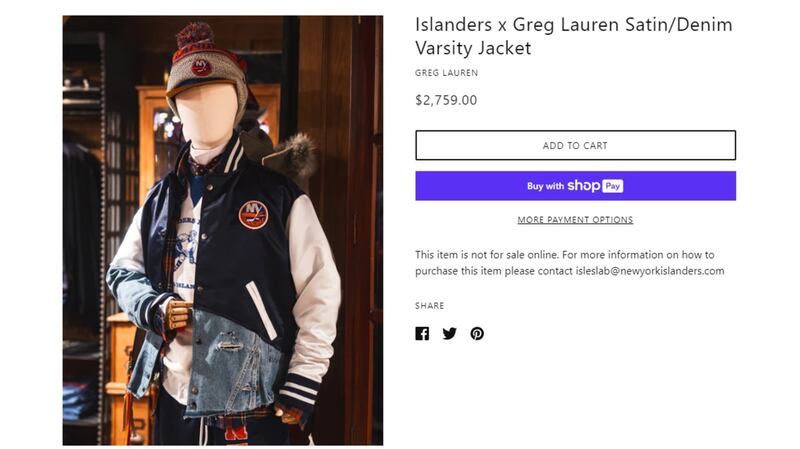Click the SHARE section label
Viewport: 800px width, 449px height.
(430, 306)
